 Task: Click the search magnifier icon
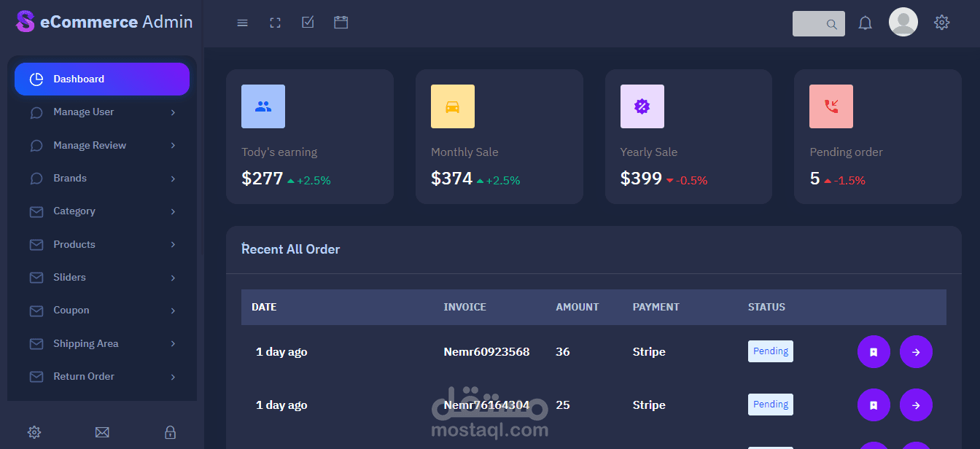tap(831, 24)
